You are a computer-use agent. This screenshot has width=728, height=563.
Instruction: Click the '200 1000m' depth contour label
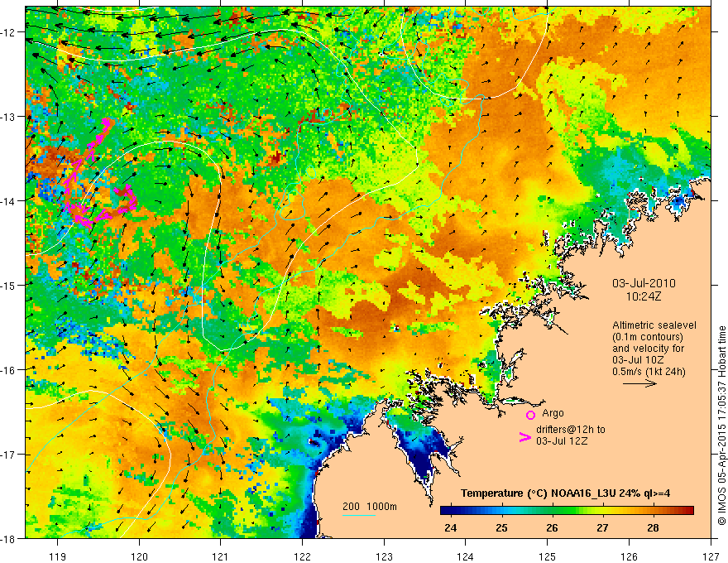(x=370, y=507)
